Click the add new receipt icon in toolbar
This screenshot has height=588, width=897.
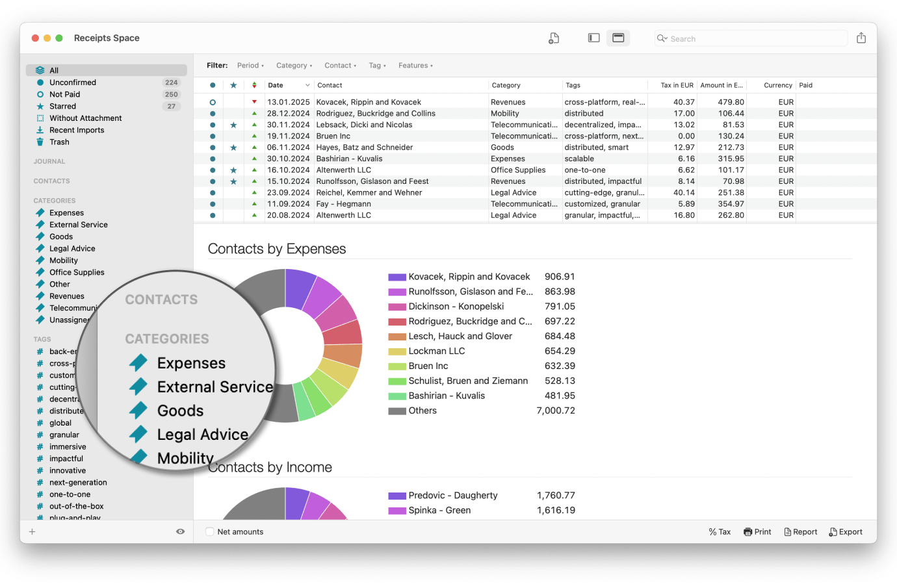553,38
